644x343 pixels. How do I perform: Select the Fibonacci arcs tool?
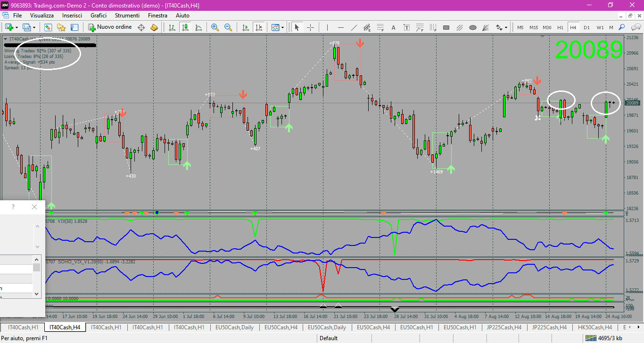[x=420, y=27]
